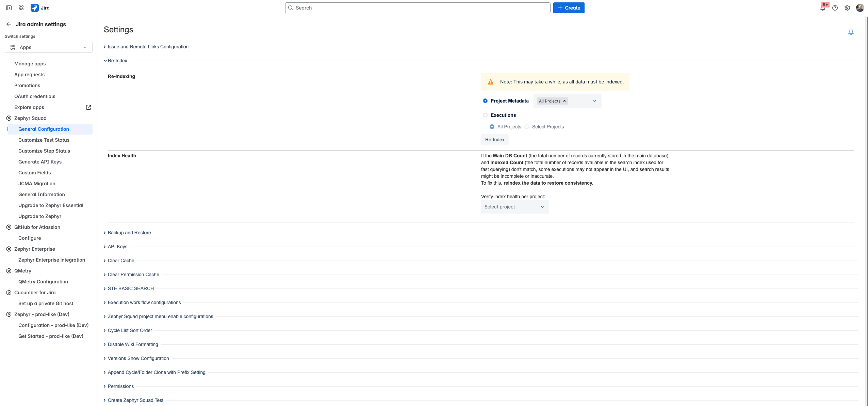Open the help question mark icon
868x406 pixels.
tap(835, 8)
